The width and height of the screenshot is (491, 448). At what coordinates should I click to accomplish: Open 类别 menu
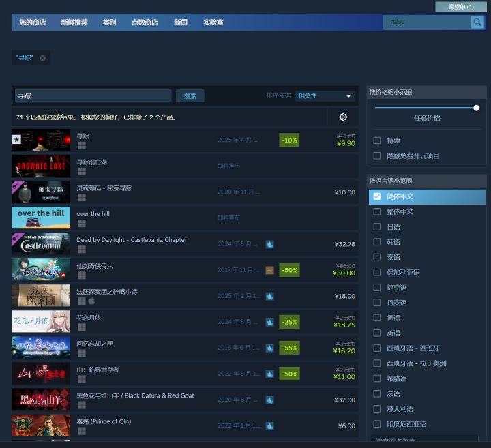109,23
